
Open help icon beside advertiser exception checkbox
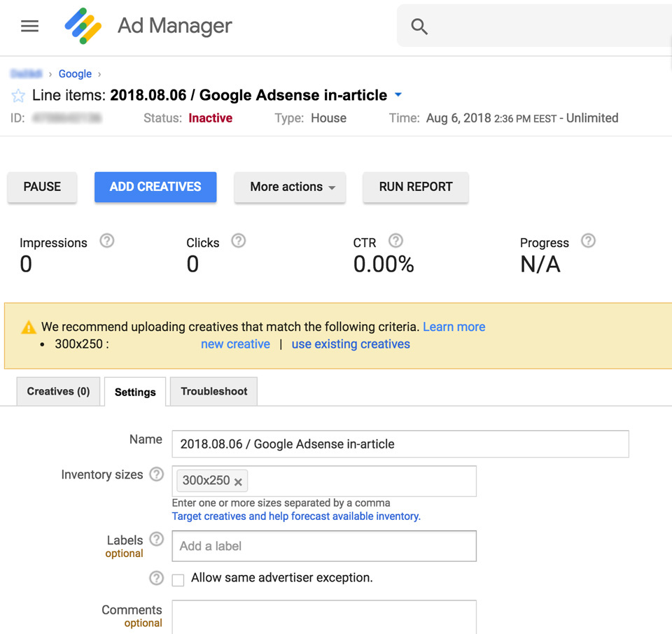point(156,578)
